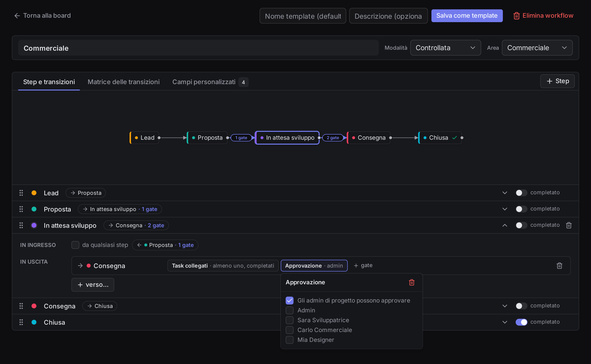The width and height of the screenshot is (591, 364).
Task: Click Salva come template button
Action: [467, 16]
